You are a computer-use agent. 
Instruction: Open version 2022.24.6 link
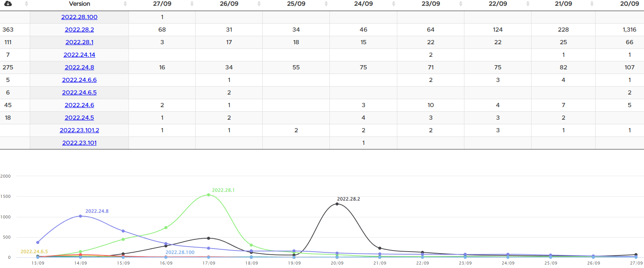click(x=79, y=105)
